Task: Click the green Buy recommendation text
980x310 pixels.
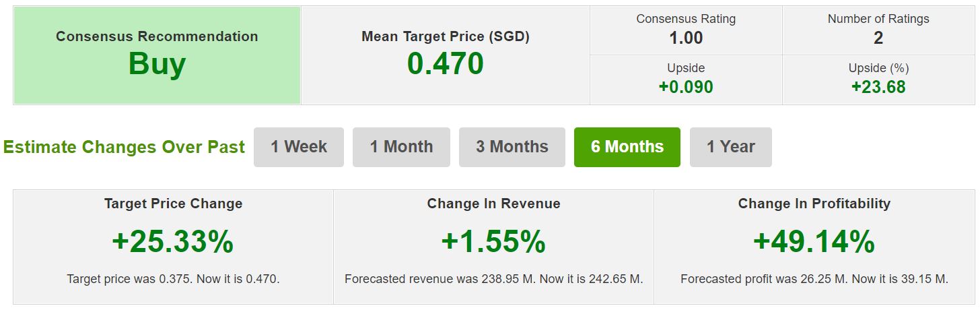Action: (157, 65)
